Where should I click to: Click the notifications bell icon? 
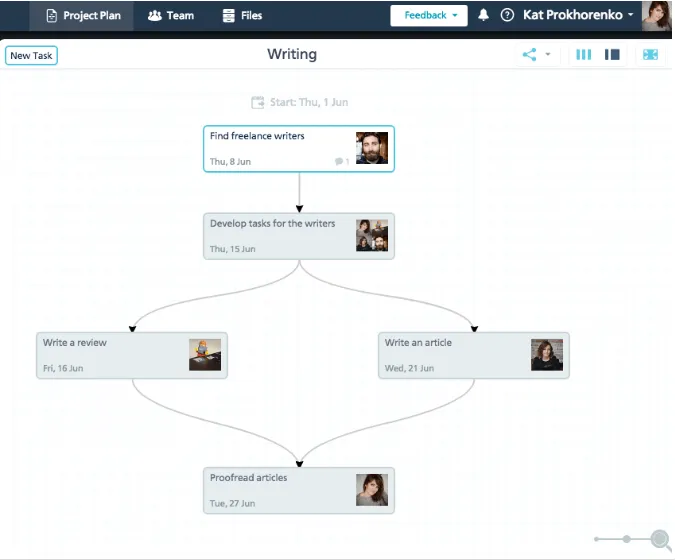coord(483,15)
